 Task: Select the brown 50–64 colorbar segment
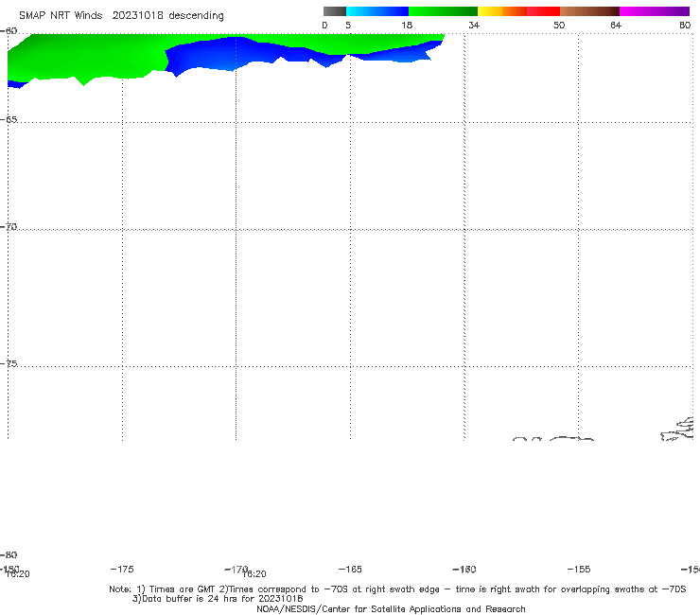[589, 11]
